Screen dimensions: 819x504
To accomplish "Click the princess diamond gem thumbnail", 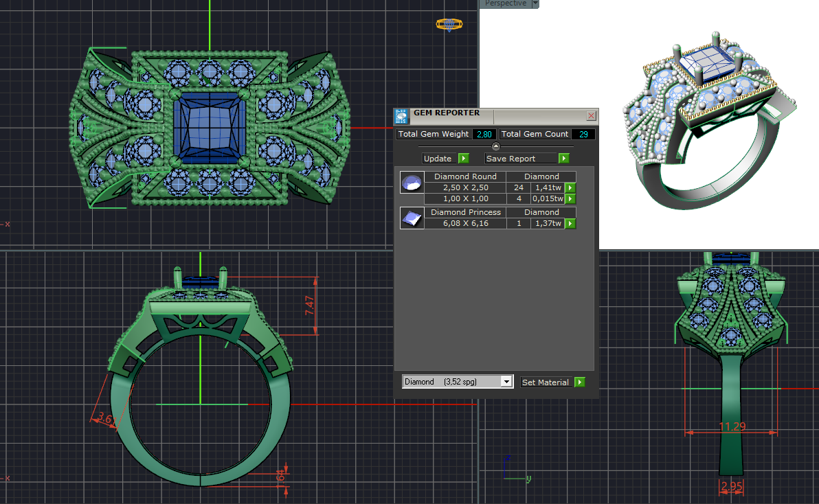I will 412,218.
